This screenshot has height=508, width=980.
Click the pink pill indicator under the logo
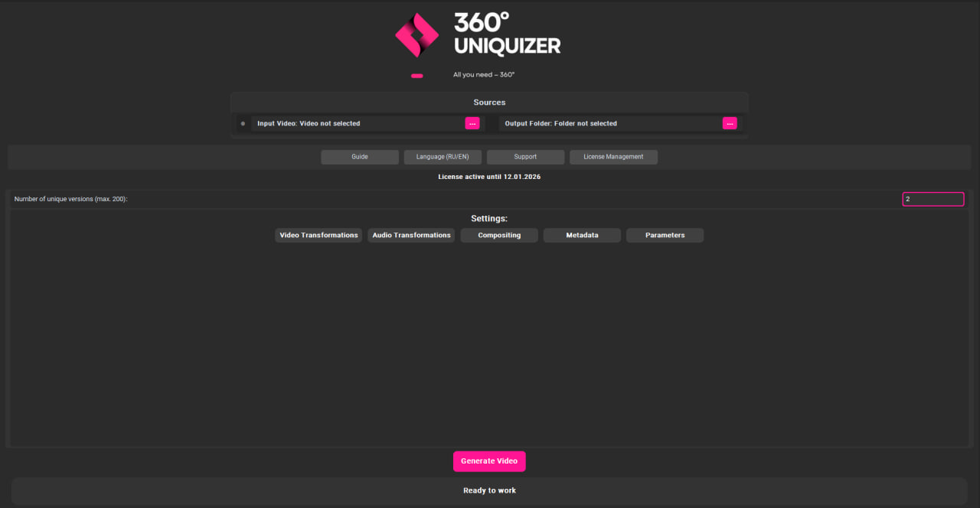(x=416, y=75)
